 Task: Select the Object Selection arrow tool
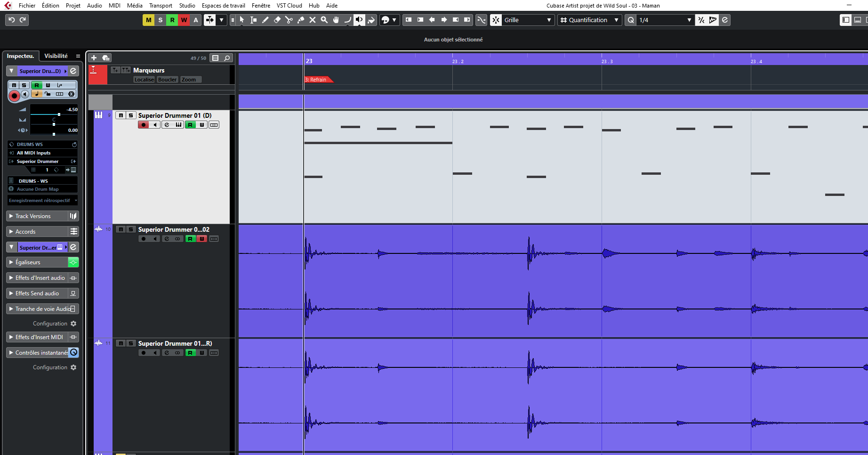tap(242, 20)
